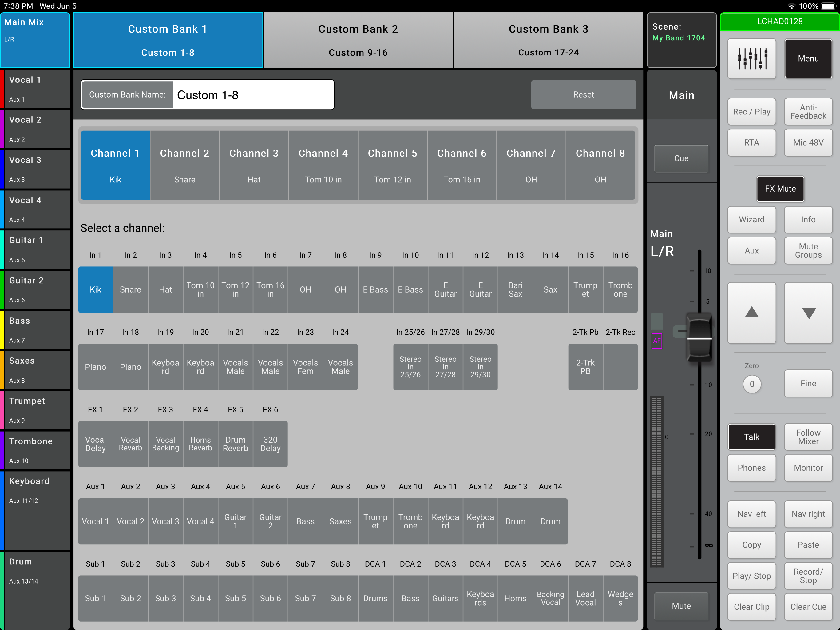Select Custom Bank 1 tab

tap(168, 40)
